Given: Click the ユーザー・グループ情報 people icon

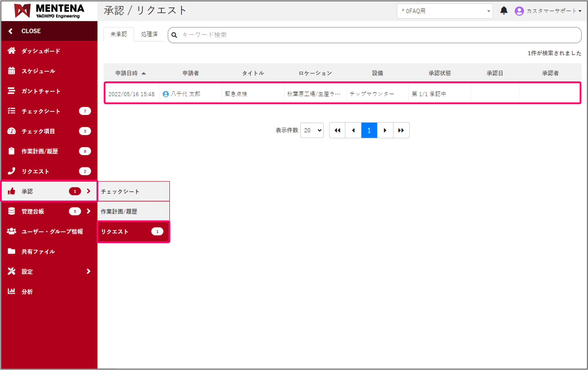Looking at the screenshot, I should (12, 231).
